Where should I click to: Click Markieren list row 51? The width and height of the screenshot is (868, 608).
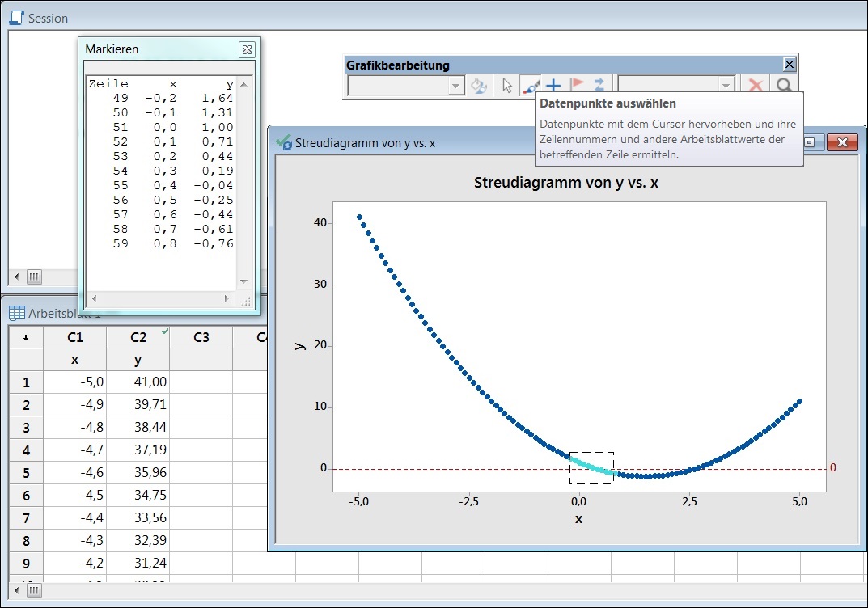point(162,127)
